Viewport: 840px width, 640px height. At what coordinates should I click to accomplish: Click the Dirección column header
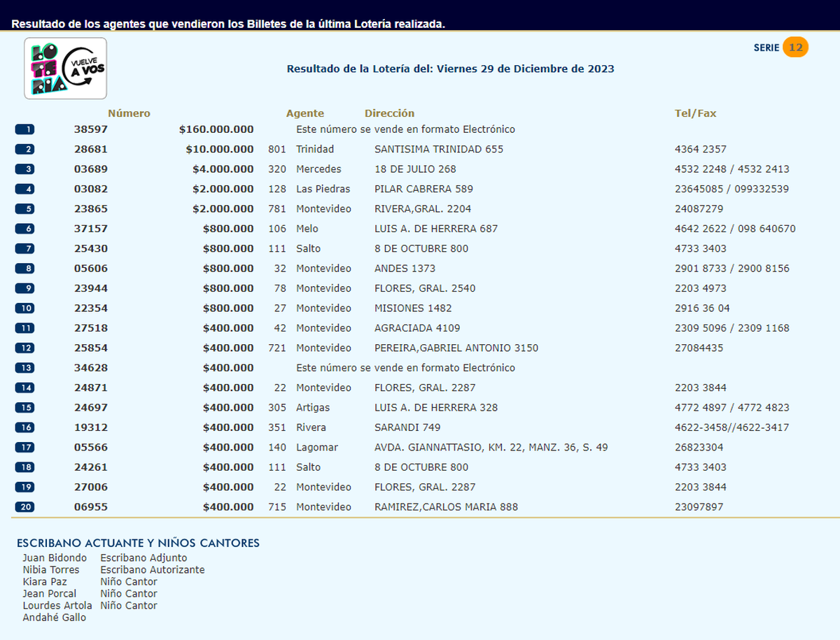[x=389, y=113]
